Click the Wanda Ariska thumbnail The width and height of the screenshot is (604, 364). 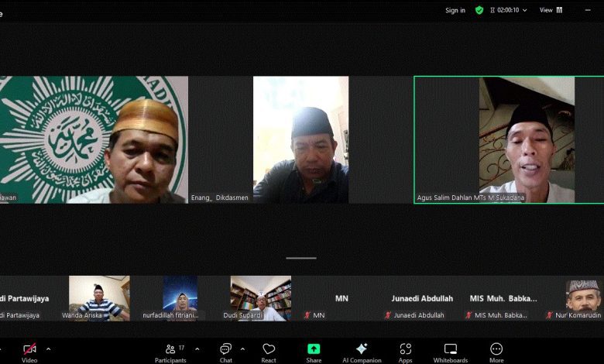click(99, 297)
